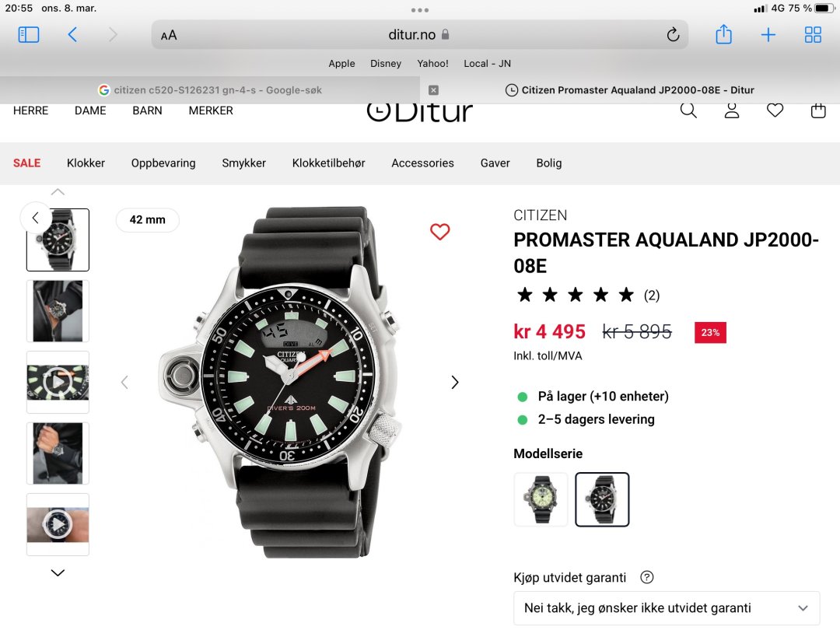This screenshot has width=840, height=630.
Task: Tap the Safari share icon
Action: (x=723, y=34)
